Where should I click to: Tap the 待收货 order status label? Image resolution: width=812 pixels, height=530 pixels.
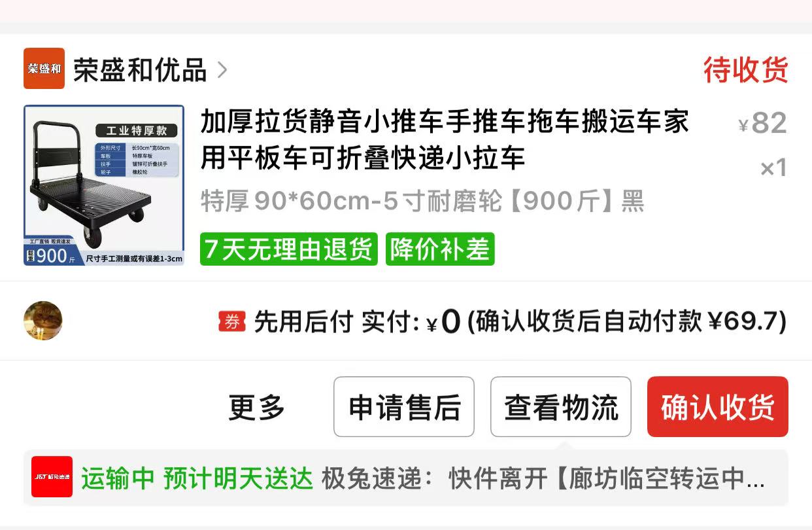click(x=746, y=69)
